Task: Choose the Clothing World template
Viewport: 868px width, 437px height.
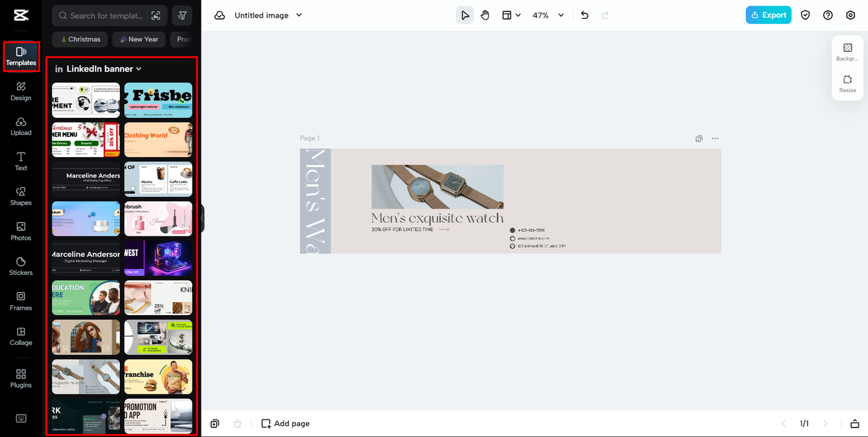Action: (x=158, y=140)
